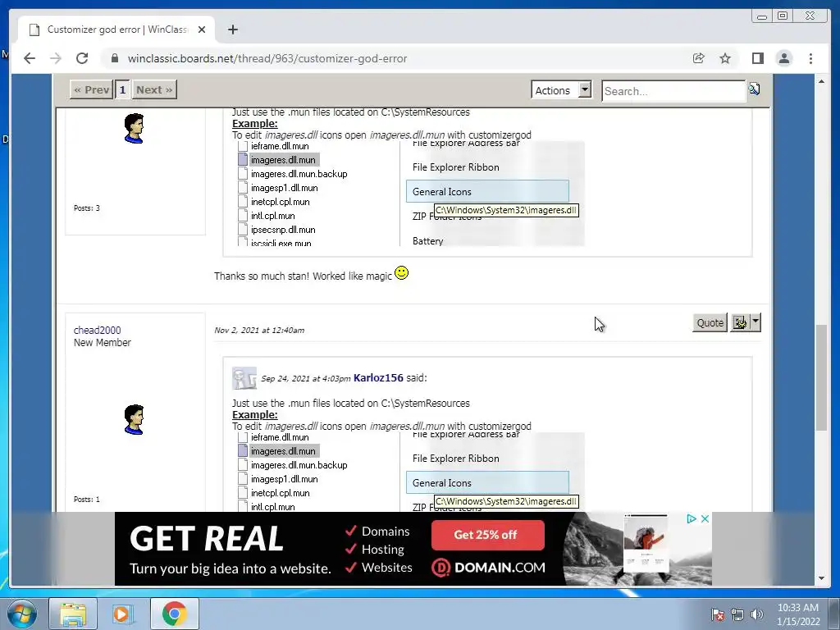Image resolution: width=840 pixels, height=630 pixels.
Task: Click the AdChoices icon
Action: 692,518
